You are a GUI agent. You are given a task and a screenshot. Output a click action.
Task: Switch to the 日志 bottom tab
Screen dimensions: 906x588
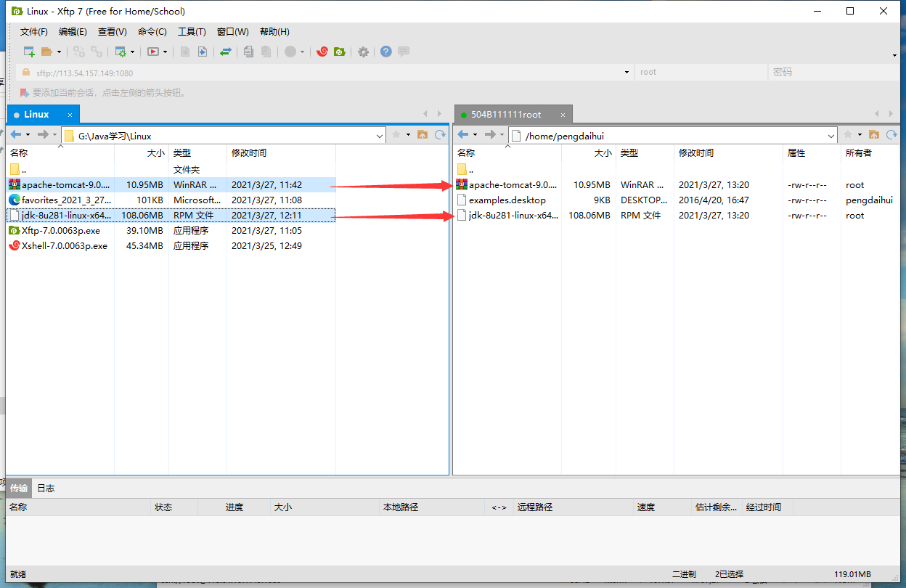(x=46, y=488)
